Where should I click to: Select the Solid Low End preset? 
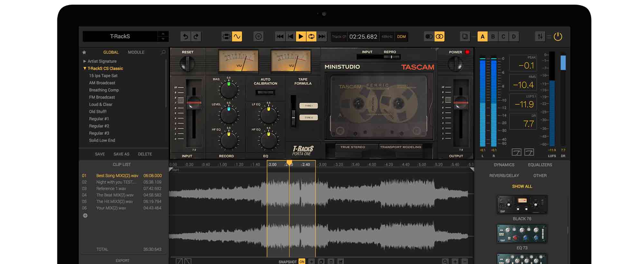pyautogui.click(x=102, y=140)
